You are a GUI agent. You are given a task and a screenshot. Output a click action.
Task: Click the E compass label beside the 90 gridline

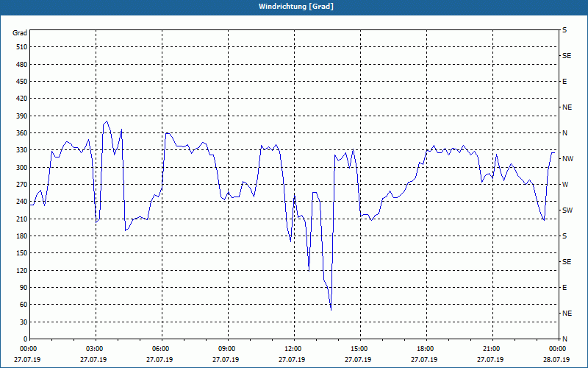[564, 288]
